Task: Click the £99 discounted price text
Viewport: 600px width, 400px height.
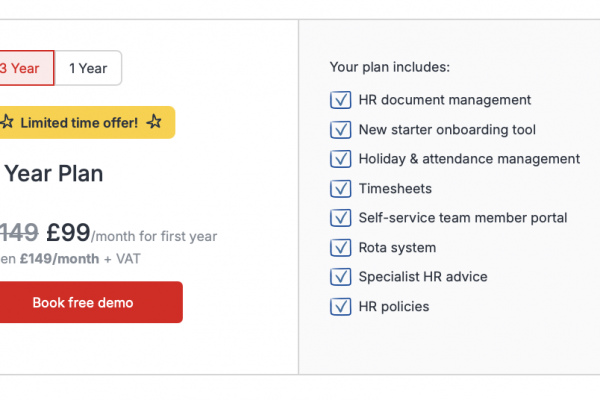Action: [x=68, y=232]
